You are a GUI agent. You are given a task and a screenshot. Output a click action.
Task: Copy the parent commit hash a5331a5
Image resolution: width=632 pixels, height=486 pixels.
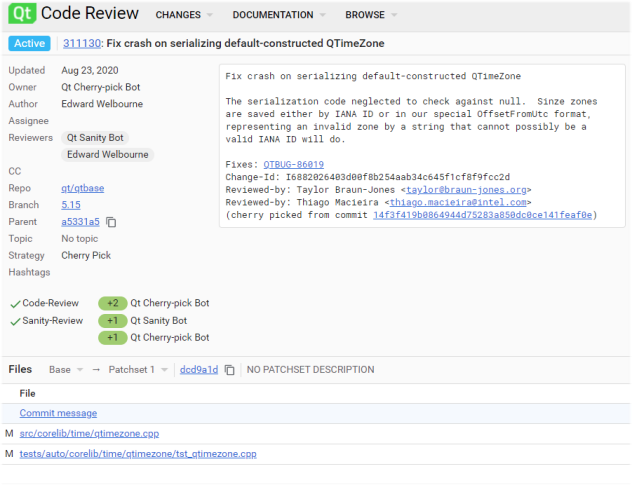[111, 222]
